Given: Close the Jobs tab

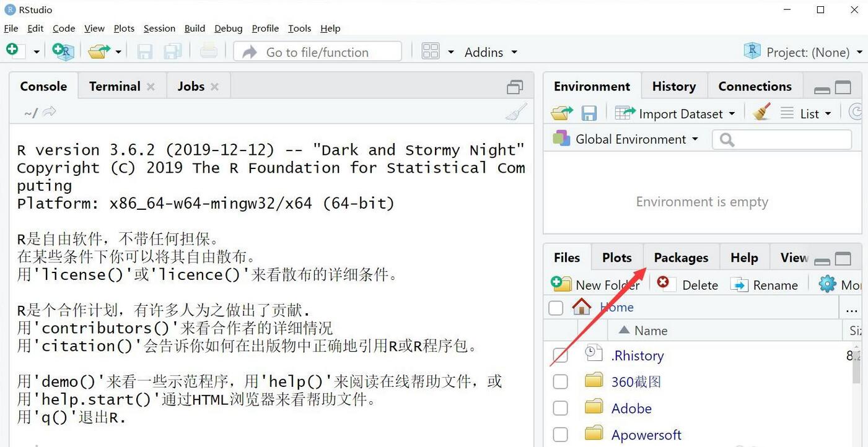Looking at the screenshot, I should pos(214,87).
